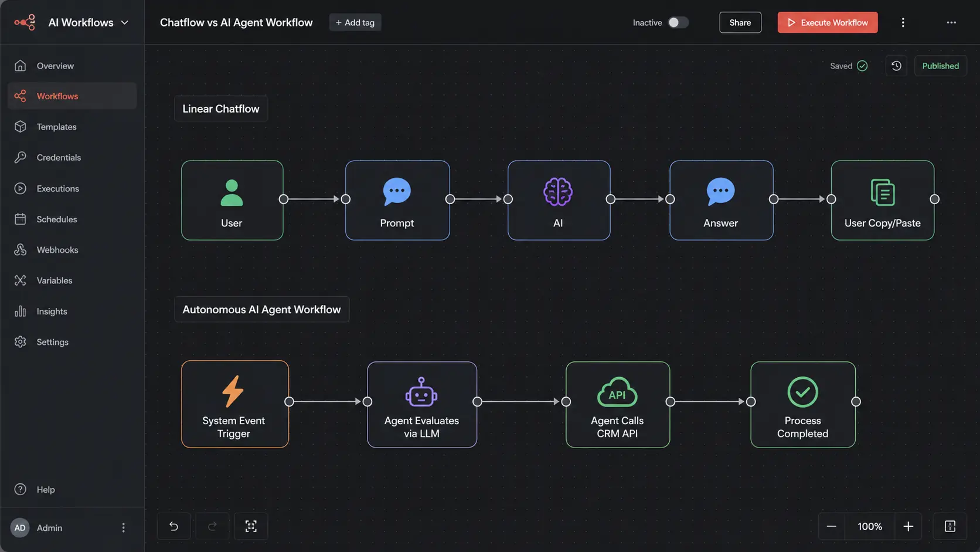Click the Agent Evaluates via LLM label

coord(421,427)
